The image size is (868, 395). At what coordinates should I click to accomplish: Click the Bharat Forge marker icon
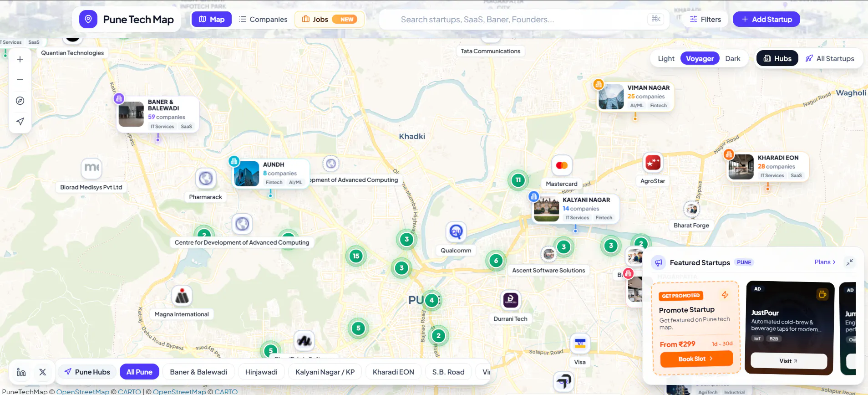click(692, 209)
